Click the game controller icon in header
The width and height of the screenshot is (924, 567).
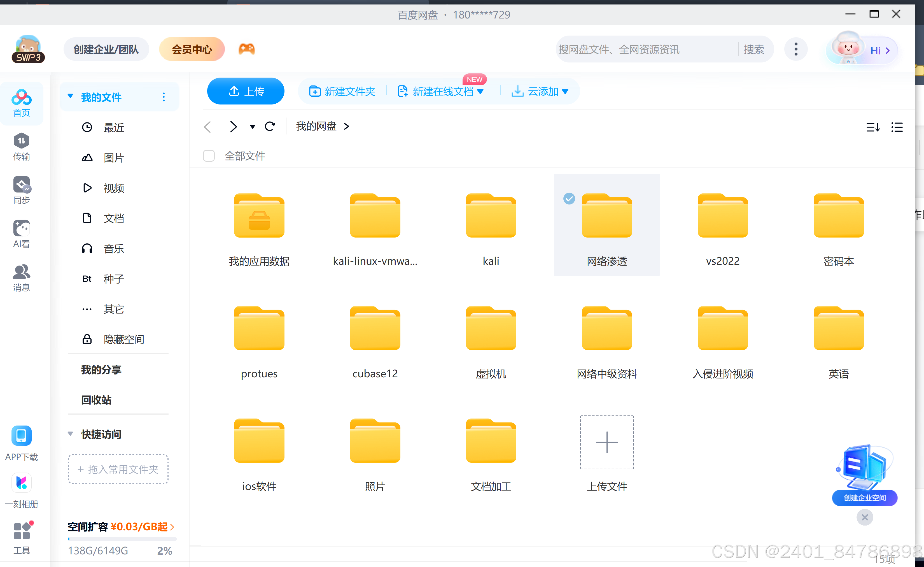point(246,49)
